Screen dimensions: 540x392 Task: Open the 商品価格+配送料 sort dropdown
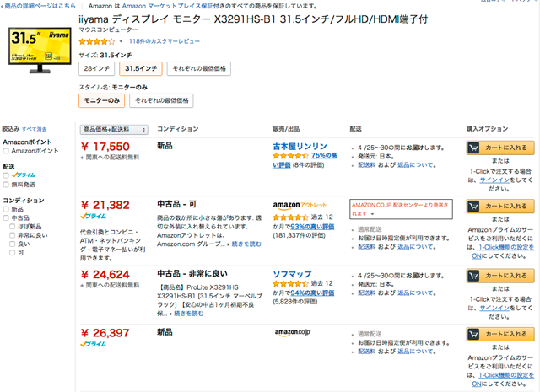click(x=114, y=129)
